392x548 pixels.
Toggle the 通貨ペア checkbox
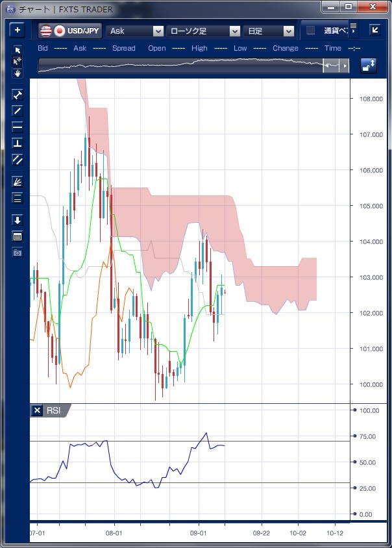(x=311, y=31)
